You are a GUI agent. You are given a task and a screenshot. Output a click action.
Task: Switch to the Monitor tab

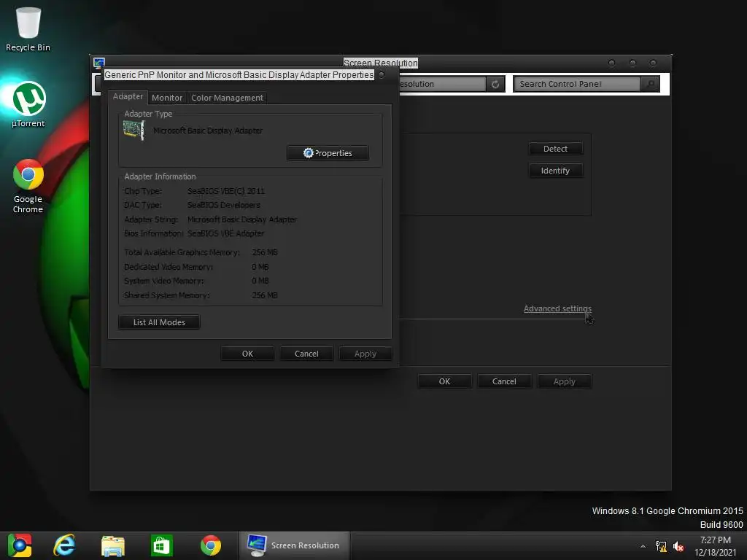coord(167,98)
